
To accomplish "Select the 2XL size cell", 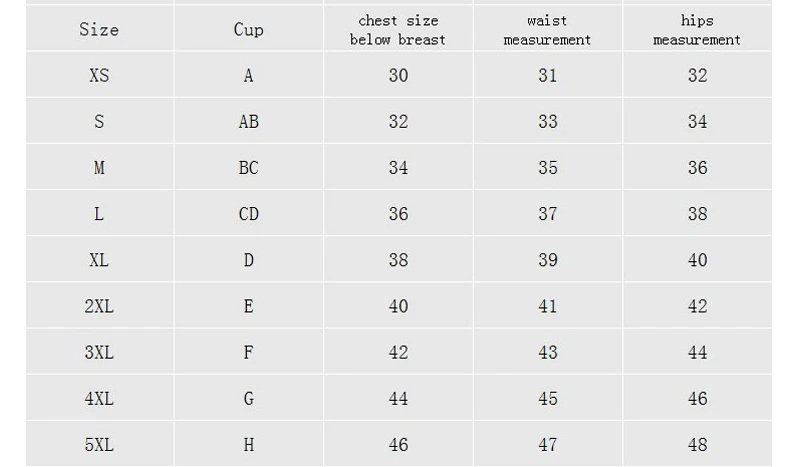I will 99,306.
